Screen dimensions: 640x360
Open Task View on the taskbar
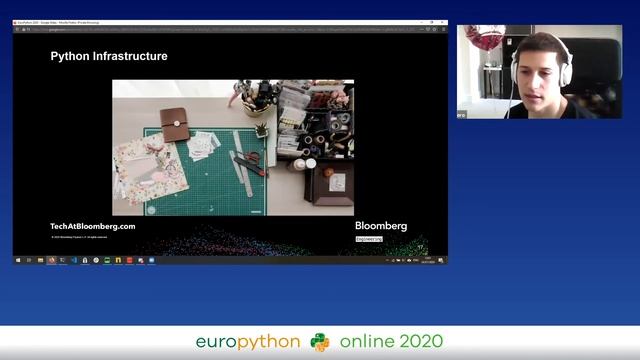(x=29, y=260)
